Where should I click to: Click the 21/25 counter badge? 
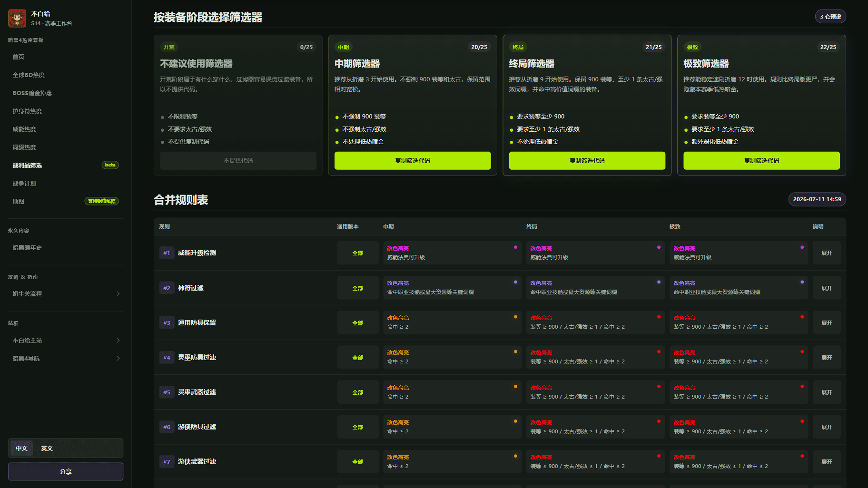[x=654, y=47]
